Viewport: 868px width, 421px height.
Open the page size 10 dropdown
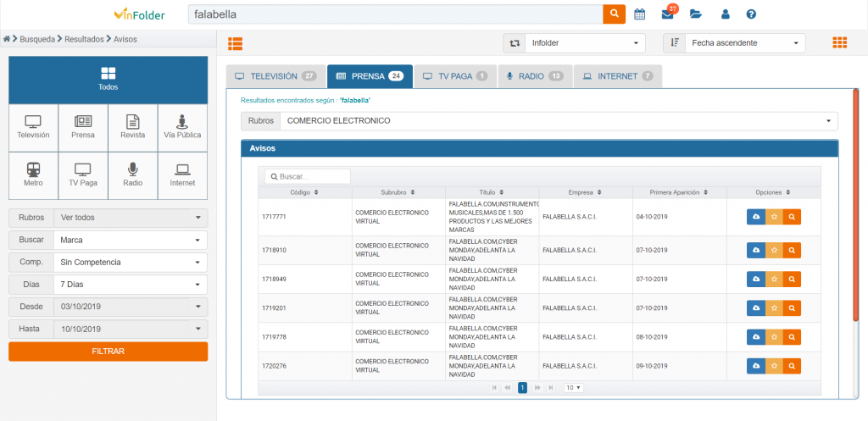(x=574, y=388)
